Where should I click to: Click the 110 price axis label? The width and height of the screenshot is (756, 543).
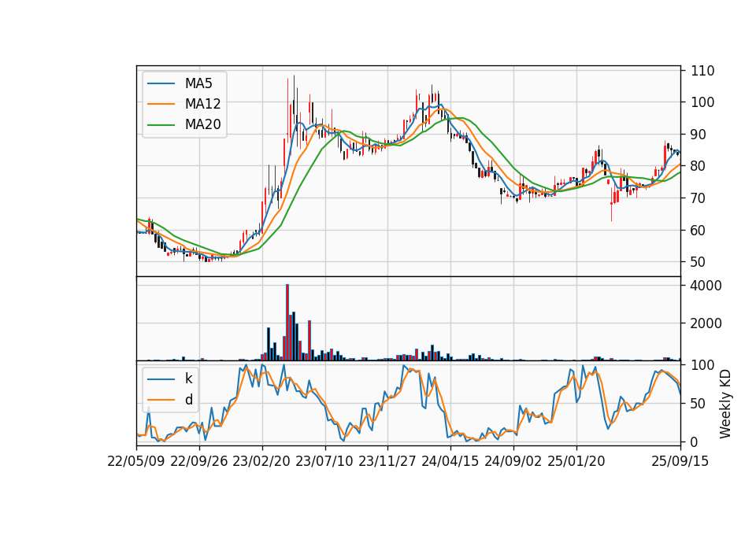click(x=702, y=71)
